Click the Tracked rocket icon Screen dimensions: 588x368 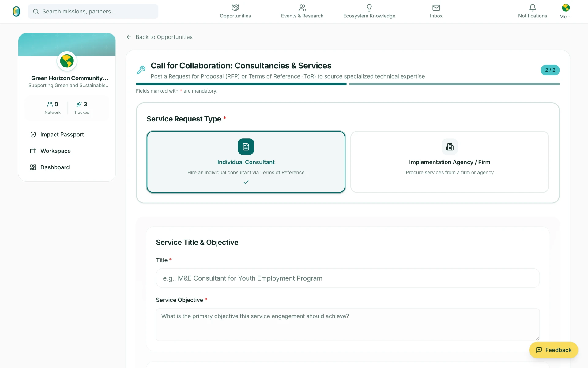click(79, 104)
